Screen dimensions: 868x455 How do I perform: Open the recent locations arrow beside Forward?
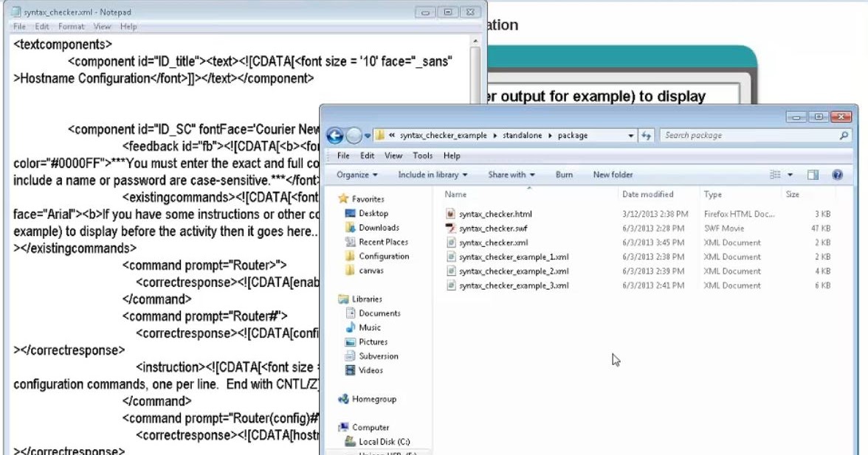(x=368, y=136)
